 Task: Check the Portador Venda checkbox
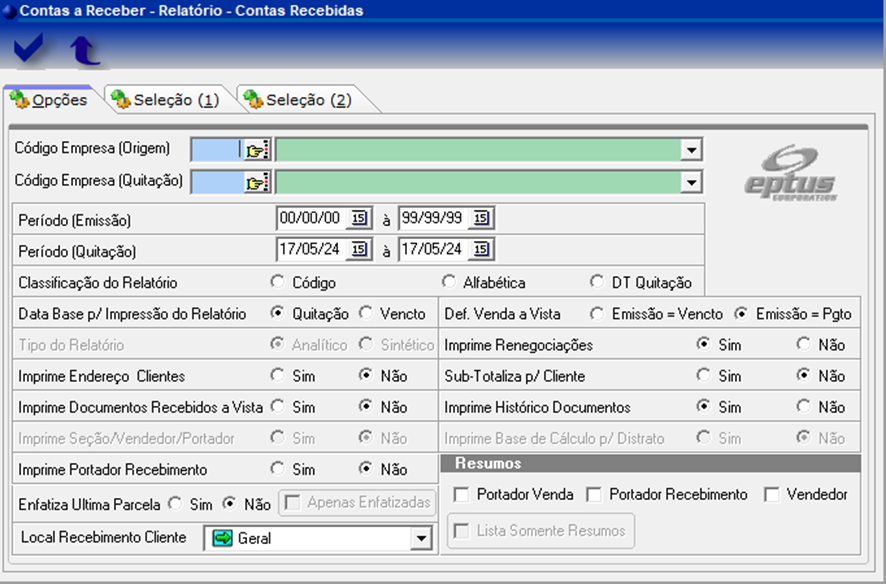461,495
